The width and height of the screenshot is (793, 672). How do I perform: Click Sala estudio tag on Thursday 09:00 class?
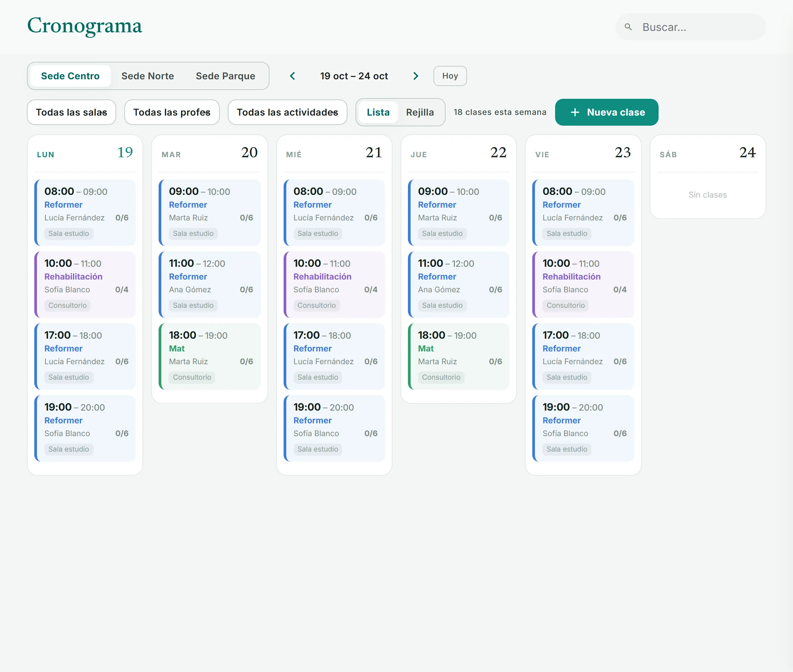click(x=442, y=234)
